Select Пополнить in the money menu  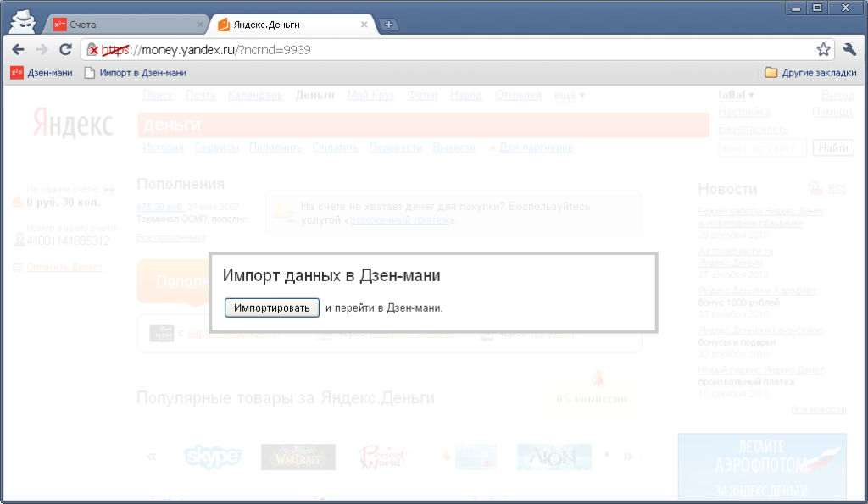coord(275,147)
